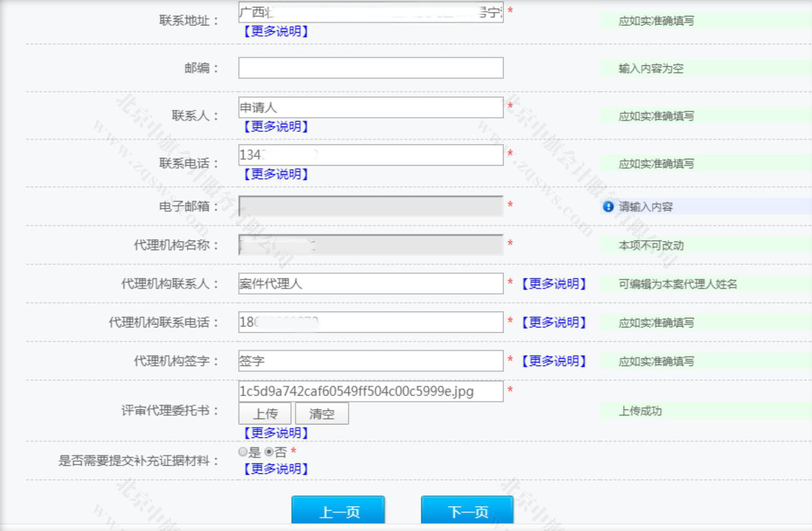Screen dimensions: 812x531
Task: Open 更多说明 beside 代理机构联系电话
Action: pyautogui.click(x=554, y=322)
